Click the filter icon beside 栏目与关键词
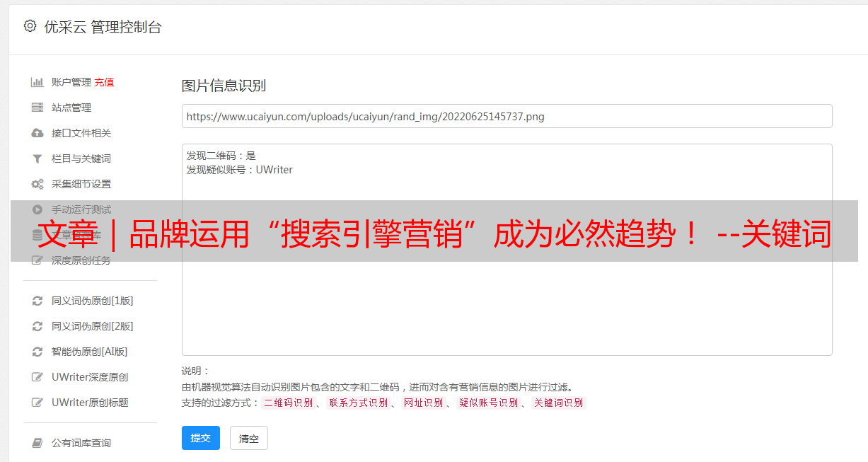 (x=37, y=158)
